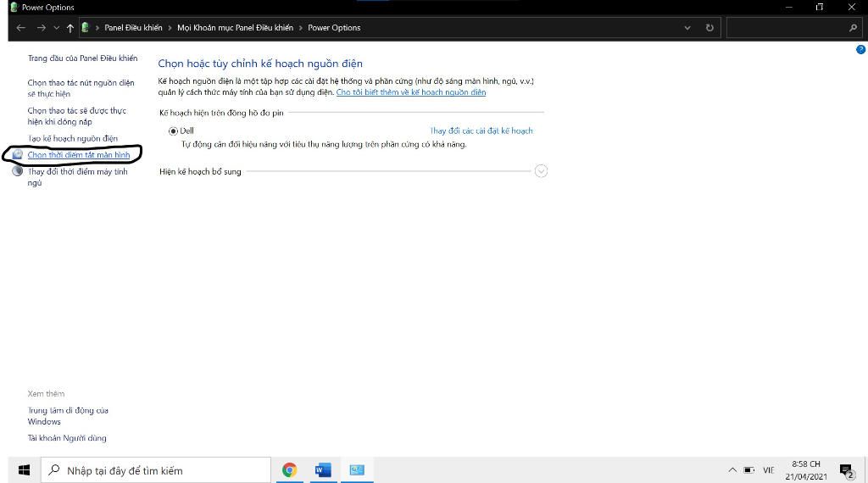Click Chọn hoặc tùy chỉnh kế hoạch nguồn điện heading
Image resolution: width=868 pixels, height=483 pixels.
point(260,64)
